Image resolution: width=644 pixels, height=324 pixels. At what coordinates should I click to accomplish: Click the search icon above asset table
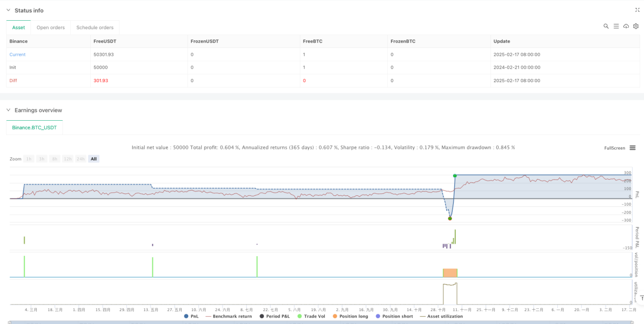[606, 26]
